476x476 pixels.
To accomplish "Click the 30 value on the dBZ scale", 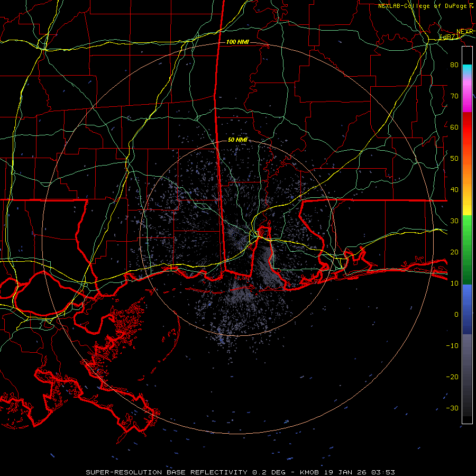I will tap(454, 221).
